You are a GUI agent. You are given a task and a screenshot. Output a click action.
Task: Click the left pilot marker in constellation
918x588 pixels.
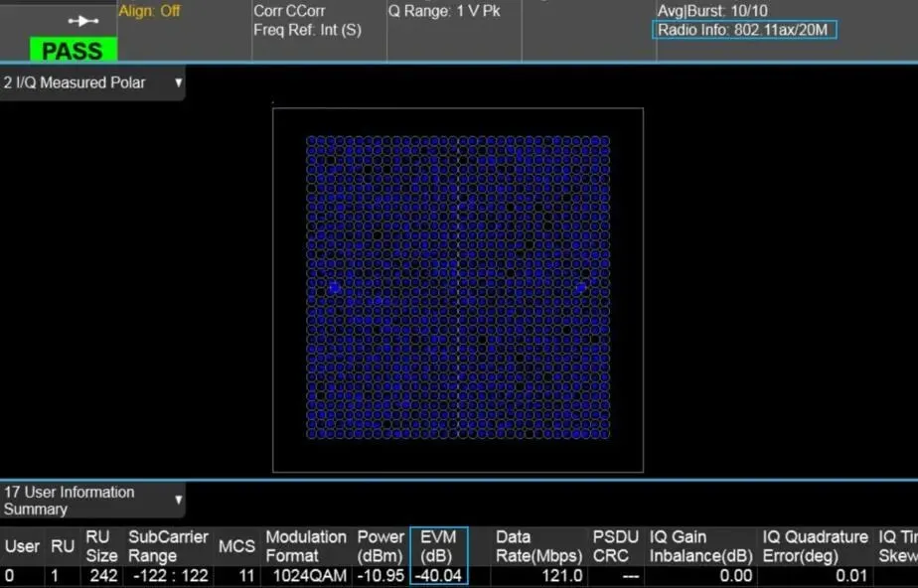pyautogui.click(x=335, y=287)
